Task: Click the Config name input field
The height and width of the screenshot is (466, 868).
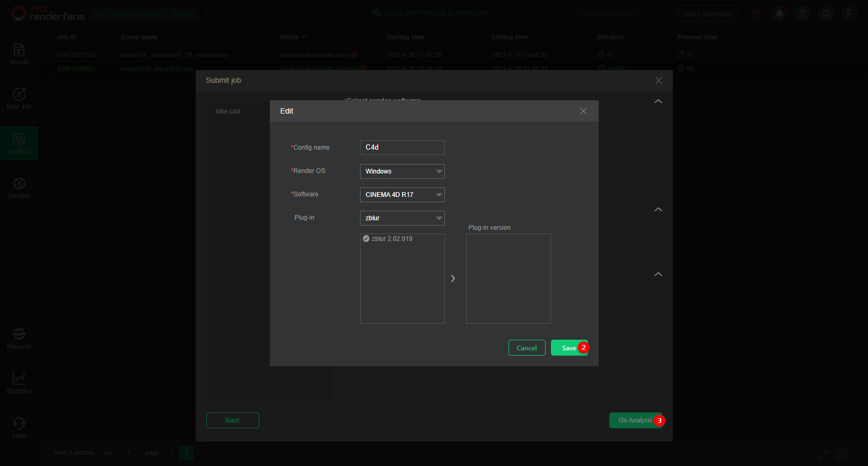Action: (402, 148)
